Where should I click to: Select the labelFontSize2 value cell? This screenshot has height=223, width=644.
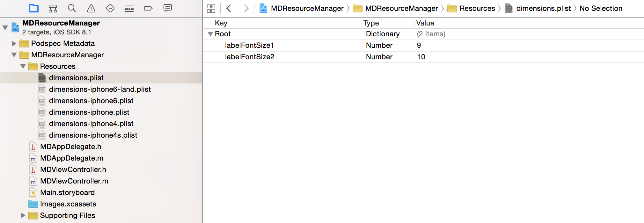coord(421,57)
